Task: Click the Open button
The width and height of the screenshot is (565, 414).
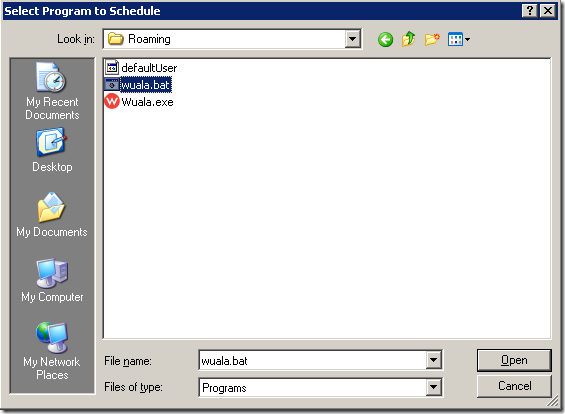Action: (x=514, y=360)
